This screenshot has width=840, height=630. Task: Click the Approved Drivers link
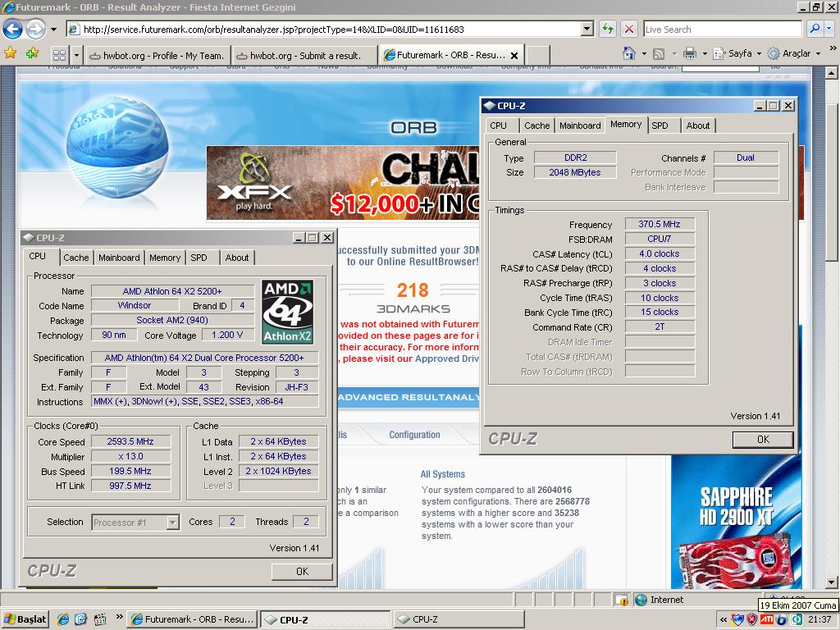[447, 358]
